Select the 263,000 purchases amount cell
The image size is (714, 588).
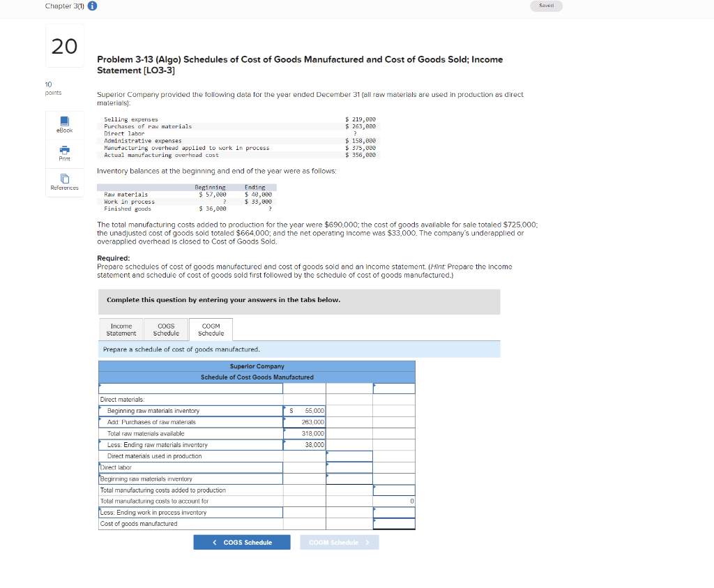(x=303, y=422)
